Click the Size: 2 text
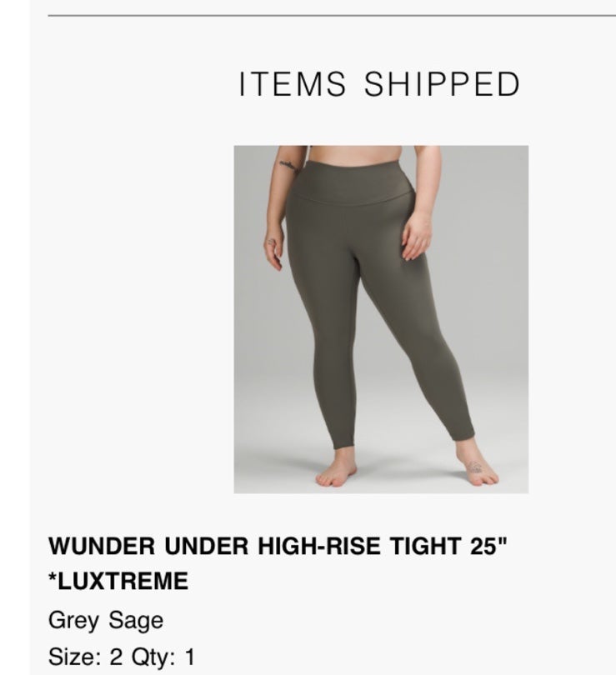 [x=86, y=657]
